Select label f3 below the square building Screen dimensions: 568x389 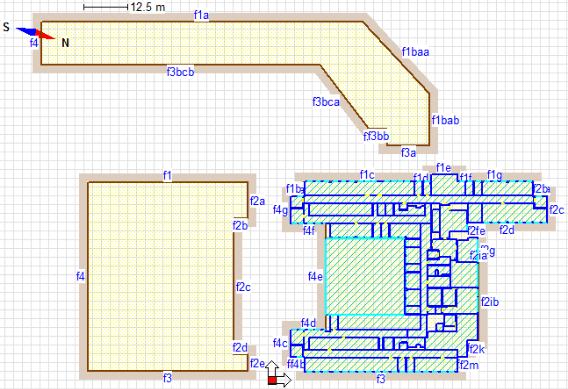(x=167, y=378)
